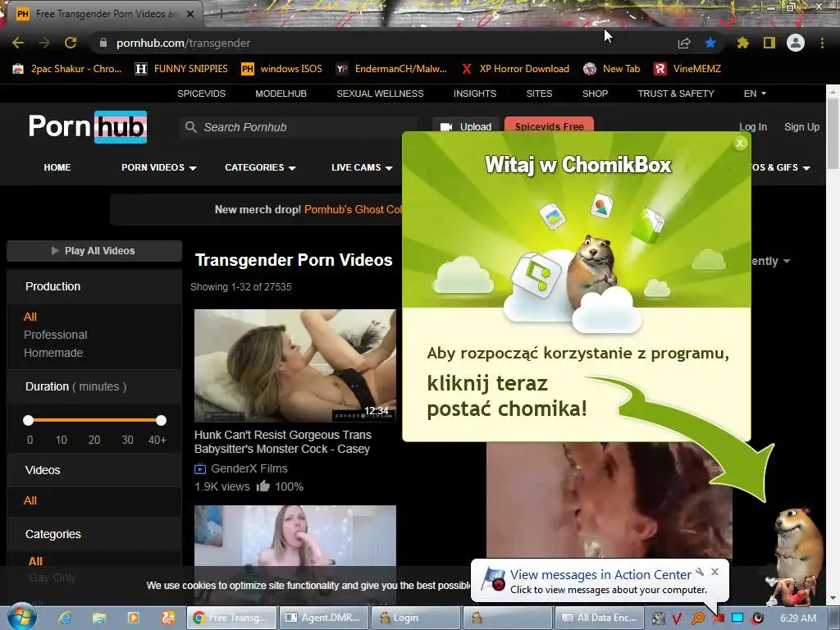Click the Play All Videos button
The height and width of the screenshot is (630, 840).
[94, 251]
